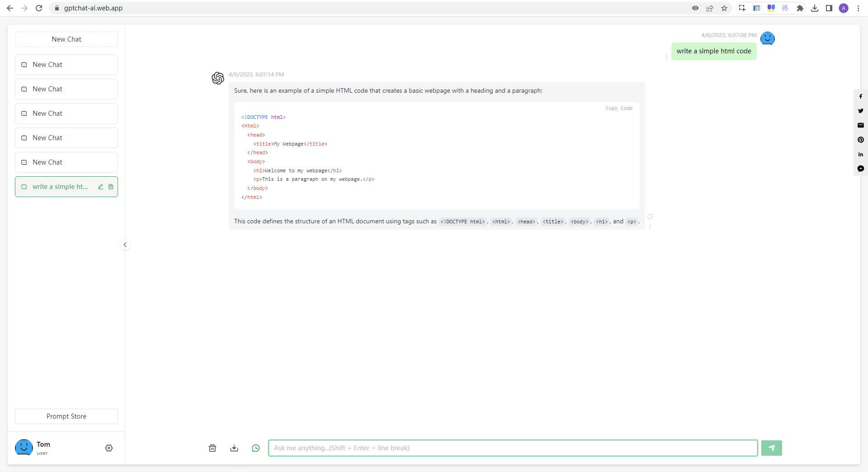Click the edit pencil icon on active chat
The height and width of the screenshot is (472, 868).
click(x=100, y=187)
